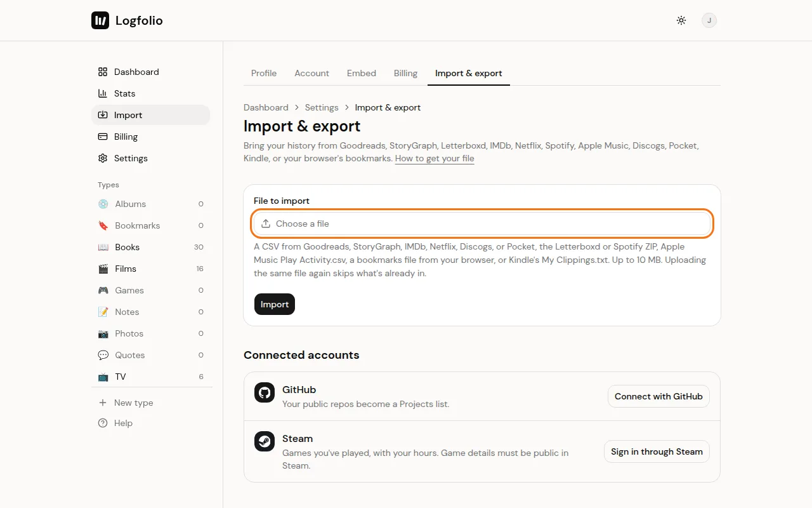Click New type in the sidebar
The height and width of the screenshot is (508, 812).
(150, 403)
